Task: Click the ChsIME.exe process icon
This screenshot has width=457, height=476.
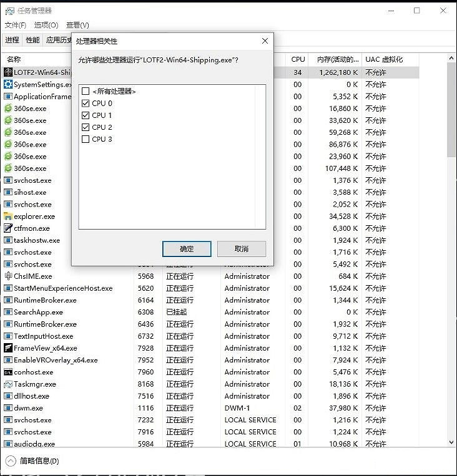Action: point(8,276)
